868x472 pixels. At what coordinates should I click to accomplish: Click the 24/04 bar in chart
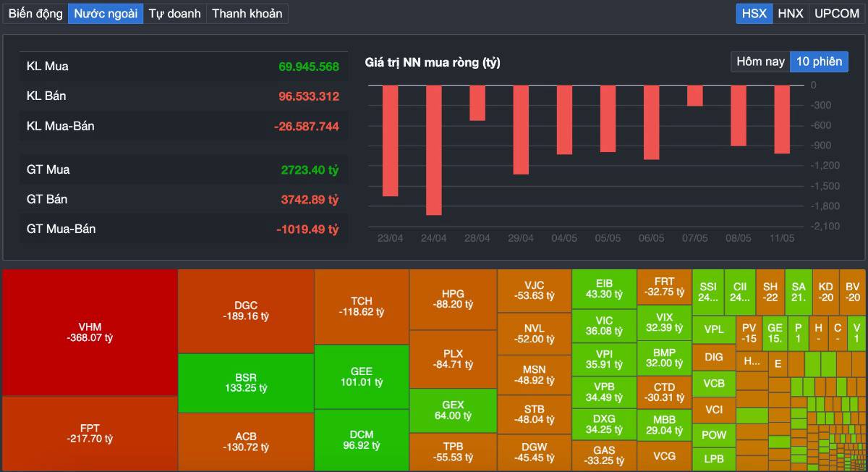click(x=434, y=150)
